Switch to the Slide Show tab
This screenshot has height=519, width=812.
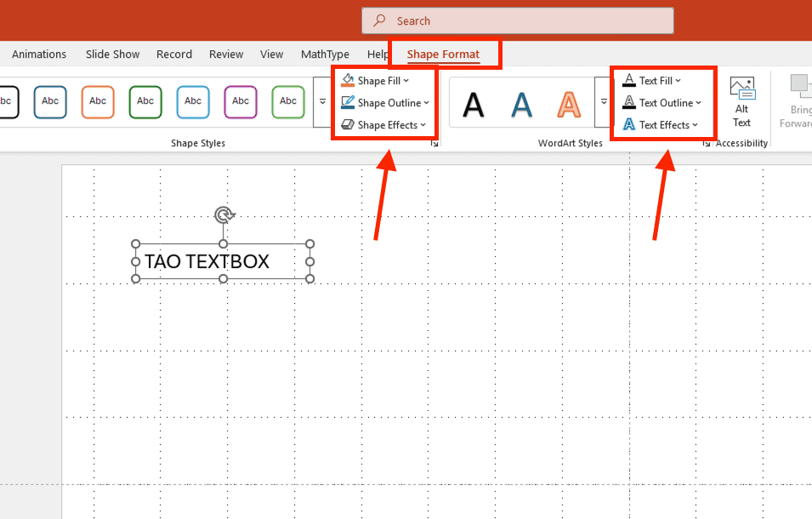click(x=112, y=54)
